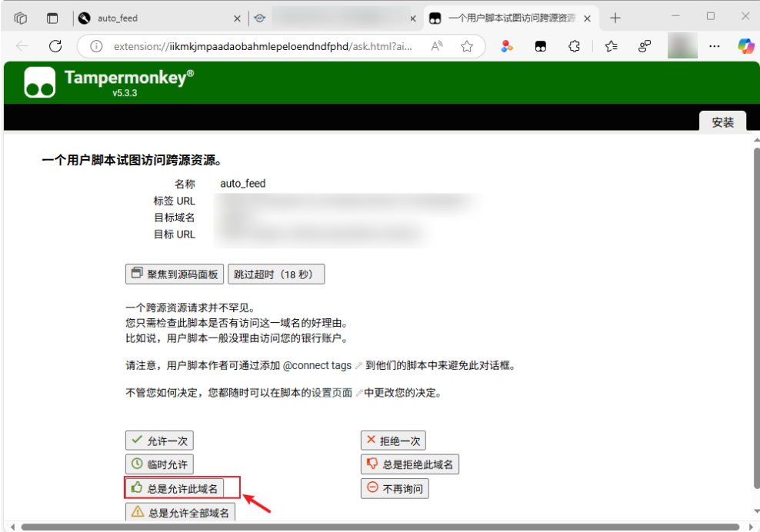Viewport: 760px width, 532px height.
Task: Open the Favorites list icon
Action: [x=611, y=46]
